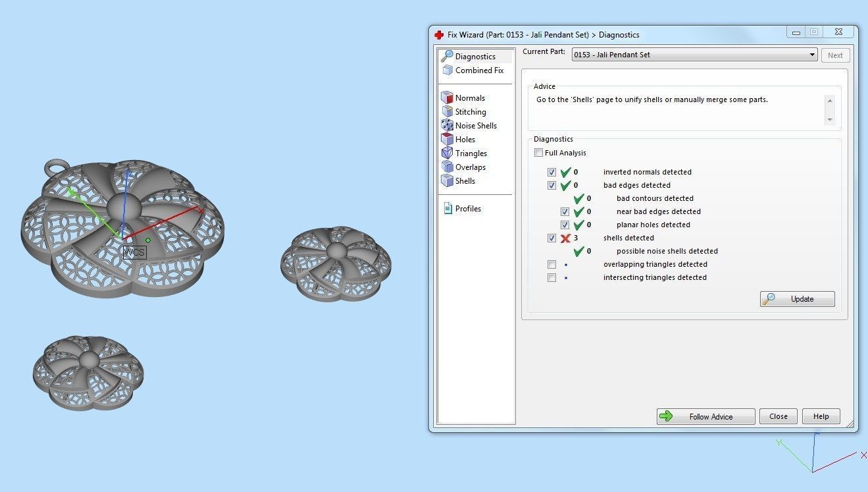Viewport: 868px width, 492px height.
Task: Select the Diagnostics page label
Action: point(475,57)
